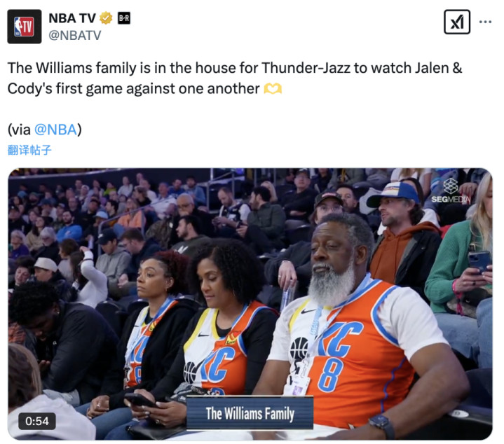
Task: Click the "(via" text before @NBA
Action: [20, 130]
